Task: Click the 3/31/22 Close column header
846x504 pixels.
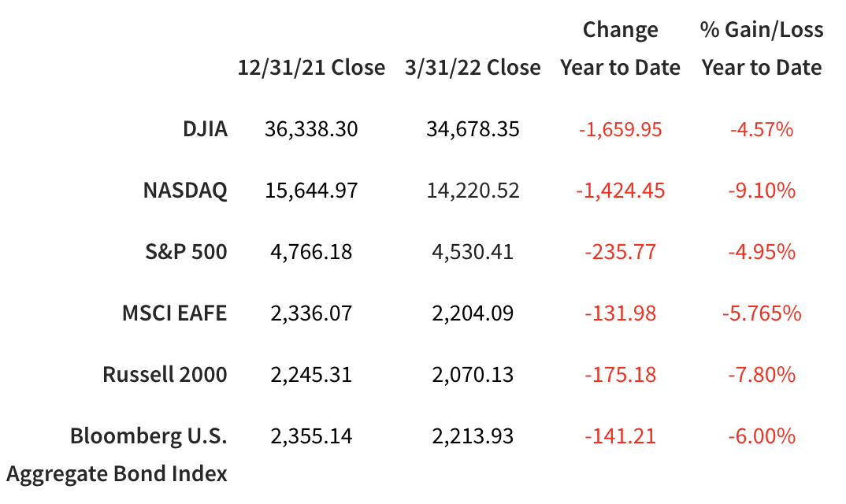Action: coord(473,68)
